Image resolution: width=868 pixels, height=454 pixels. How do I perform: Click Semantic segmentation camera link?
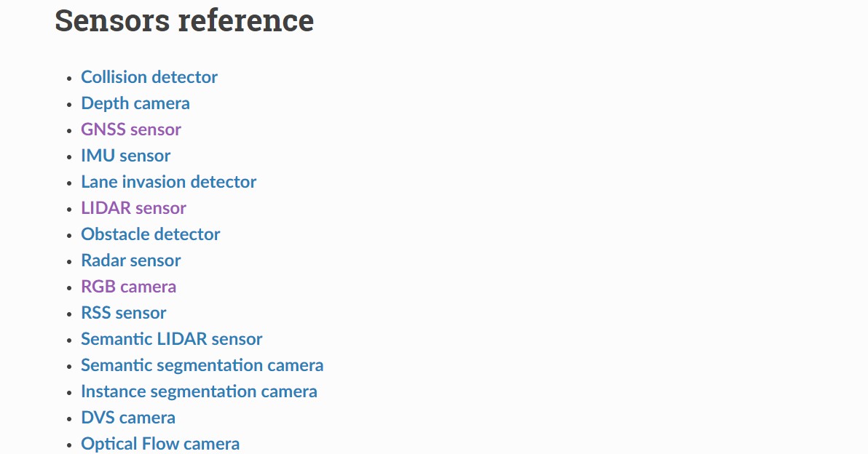(x=202, y=365)
